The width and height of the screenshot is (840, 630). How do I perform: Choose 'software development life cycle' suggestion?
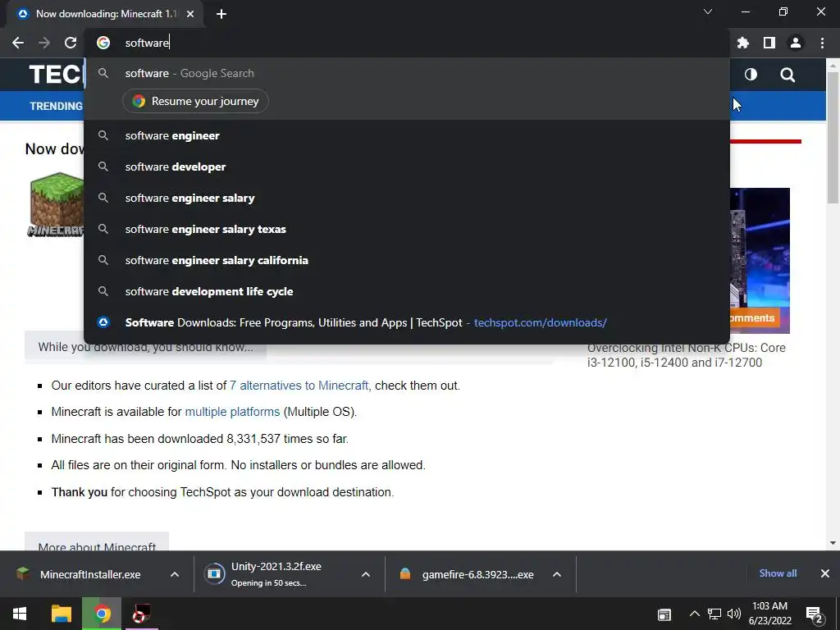click(x=407, y=291)
